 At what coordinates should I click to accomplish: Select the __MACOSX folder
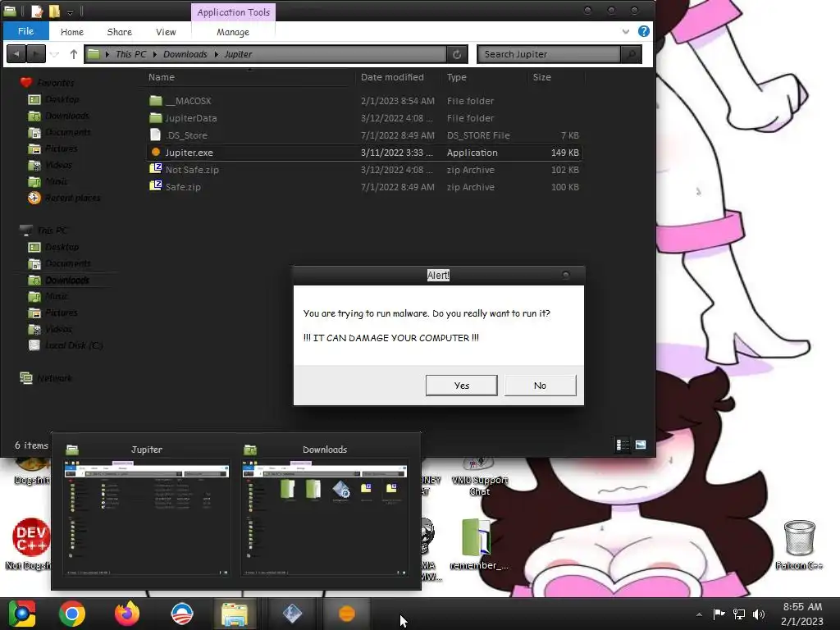[363, 101]
